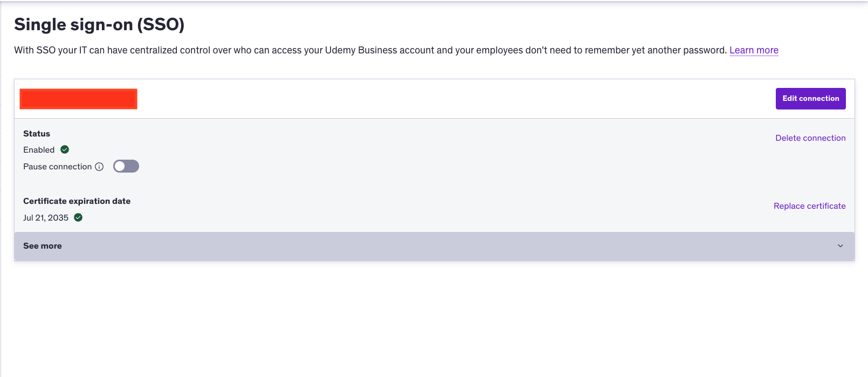
Task: Click the Jul 21, 2035 date text
Action: [x=46, y=218]
